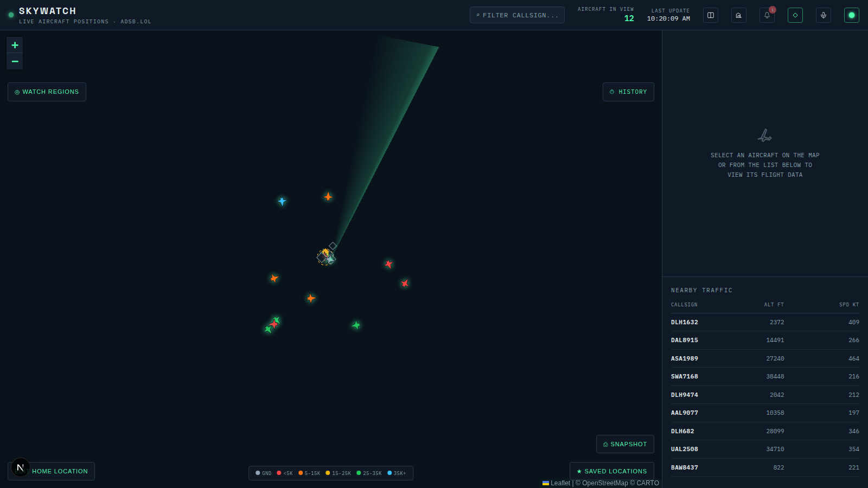This screenshot has height=488, width=868.
Task: Open the Watch Regions panel
Action: pyautogui.click(x=47, y=92)
